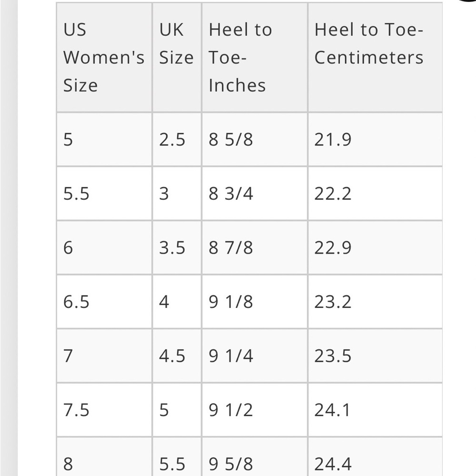Click the 'UK Size' column header

tap(176, 44)
